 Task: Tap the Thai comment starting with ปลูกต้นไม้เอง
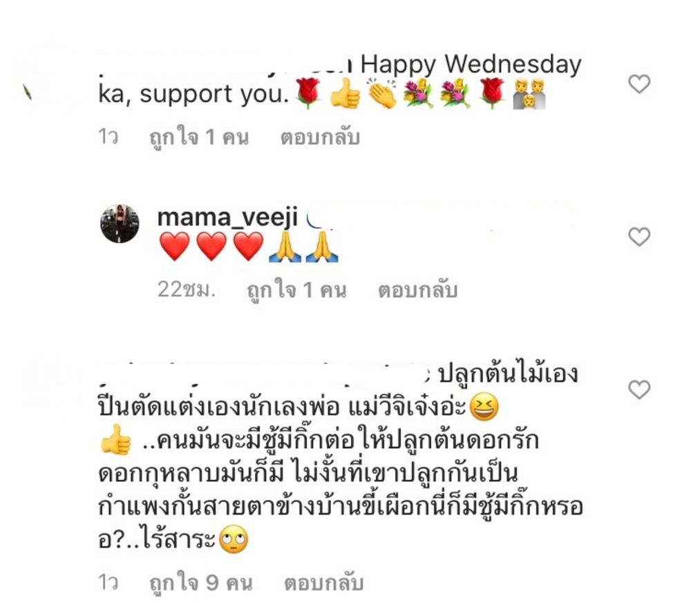point(340,458)
